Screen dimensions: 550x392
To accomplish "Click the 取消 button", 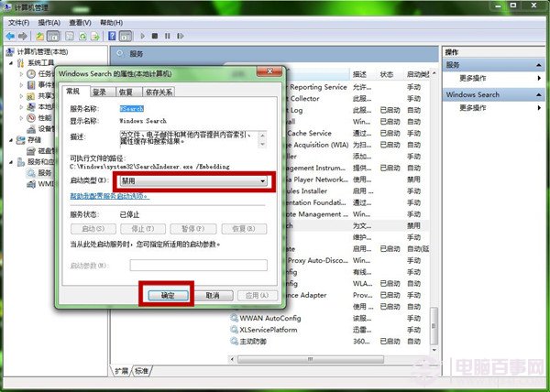I will click(213, 296).
